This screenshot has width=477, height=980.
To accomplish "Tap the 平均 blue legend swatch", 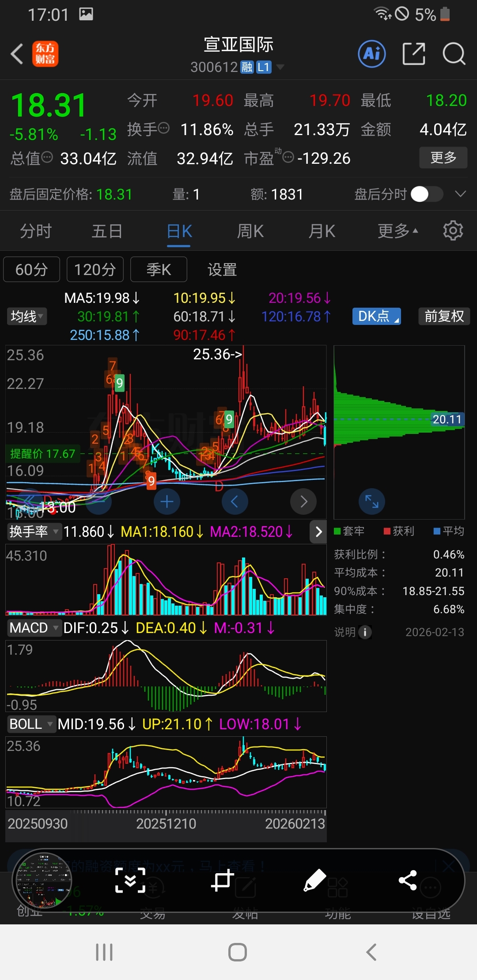I will click(437, 531).
